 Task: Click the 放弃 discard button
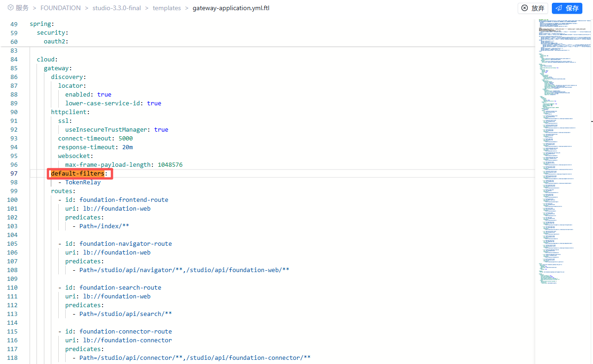[533, 8]
